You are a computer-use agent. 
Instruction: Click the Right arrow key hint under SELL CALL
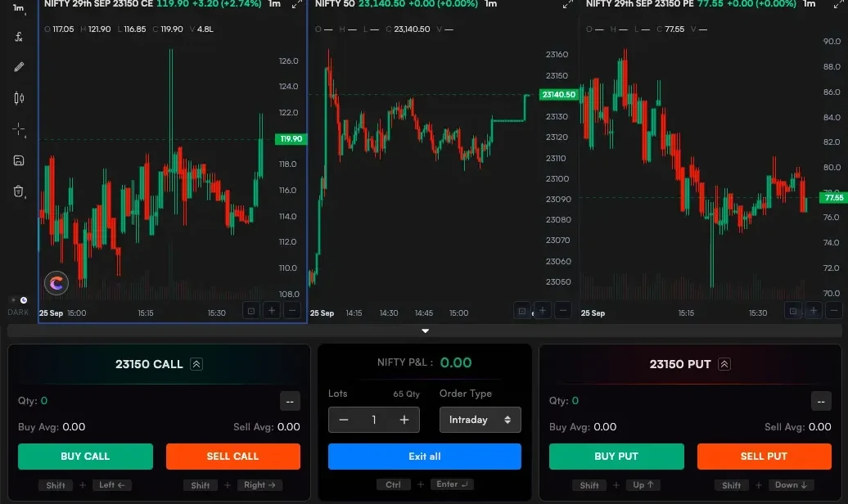coord(259,485)
